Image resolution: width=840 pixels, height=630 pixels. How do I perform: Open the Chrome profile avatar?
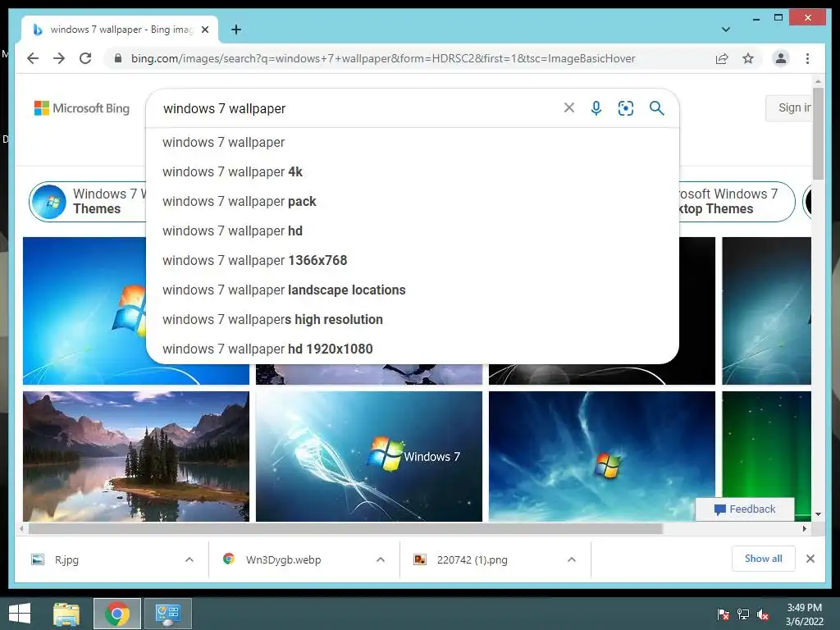pos(781,58)
